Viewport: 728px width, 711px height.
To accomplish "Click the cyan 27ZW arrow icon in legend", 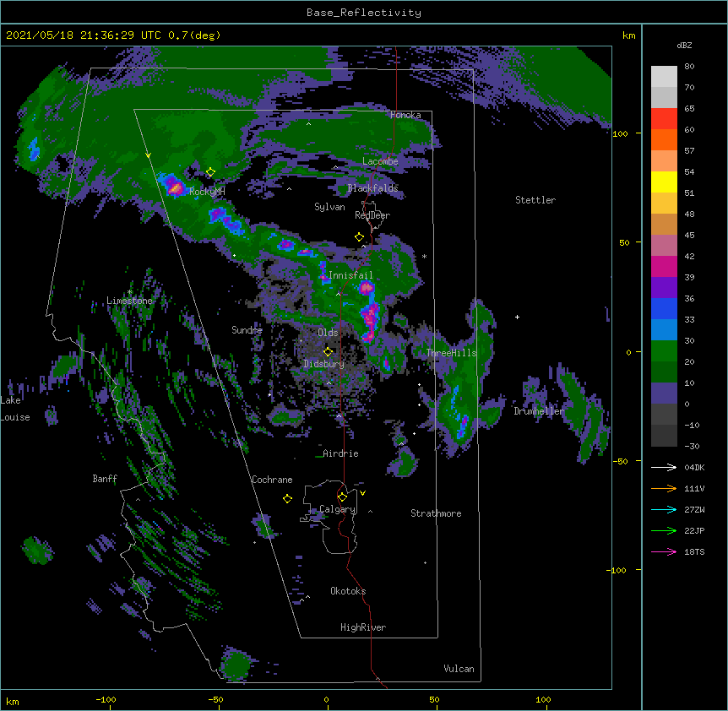I will pos(664,509).
